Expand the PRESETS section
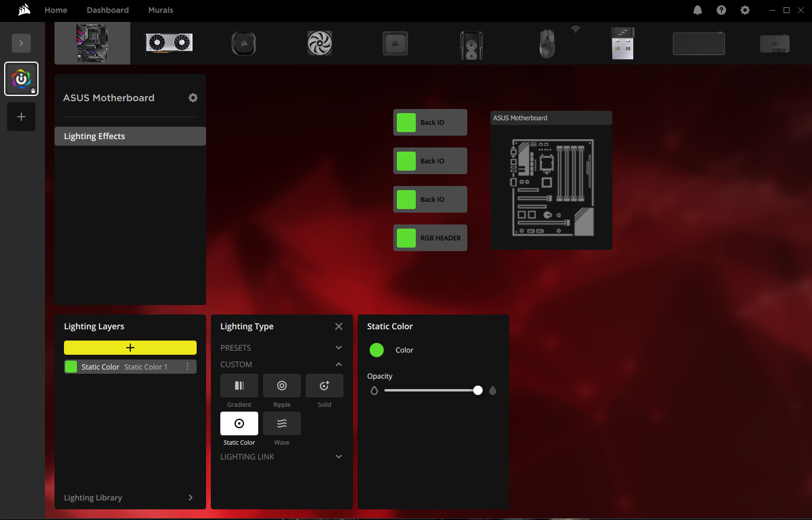 [x=338, y=348]
